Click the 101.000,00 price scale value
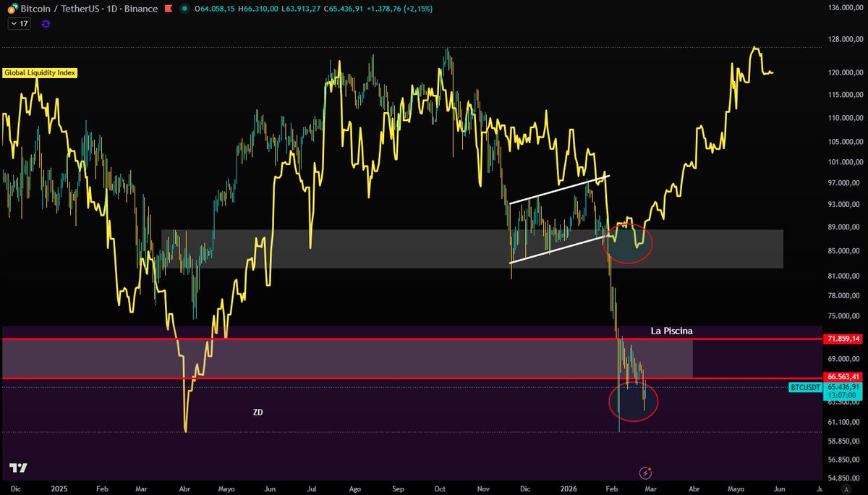 point(844,162)
